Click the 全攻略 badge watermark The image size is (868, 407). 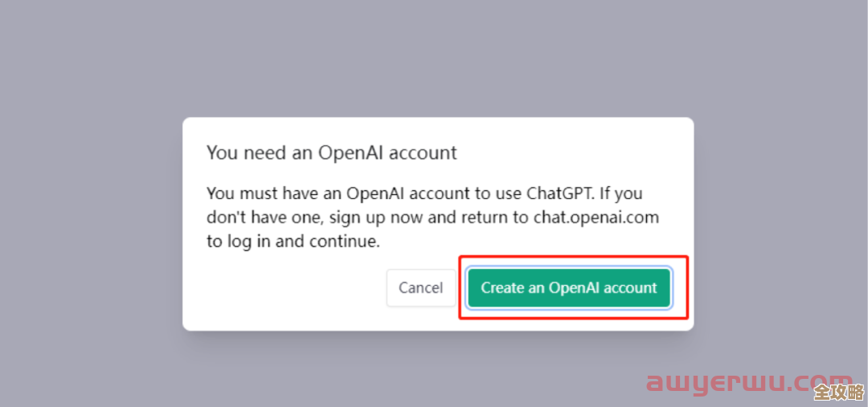point(836,391)
